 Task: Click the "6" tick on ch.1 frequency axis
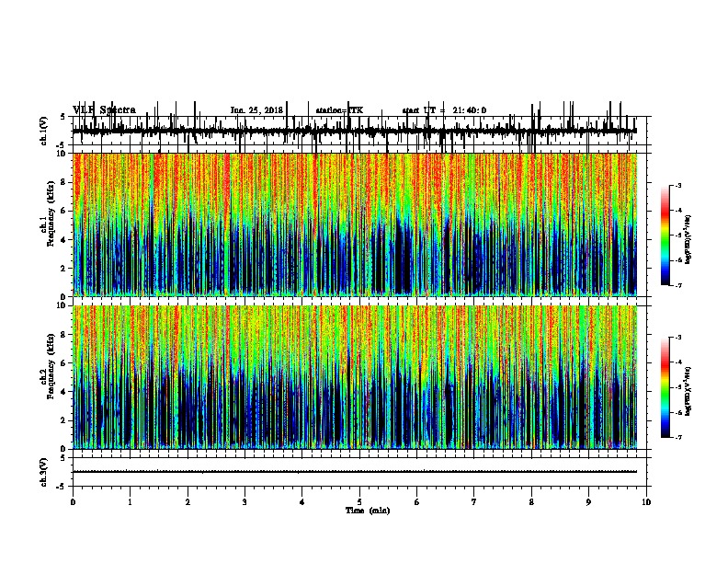64,211
